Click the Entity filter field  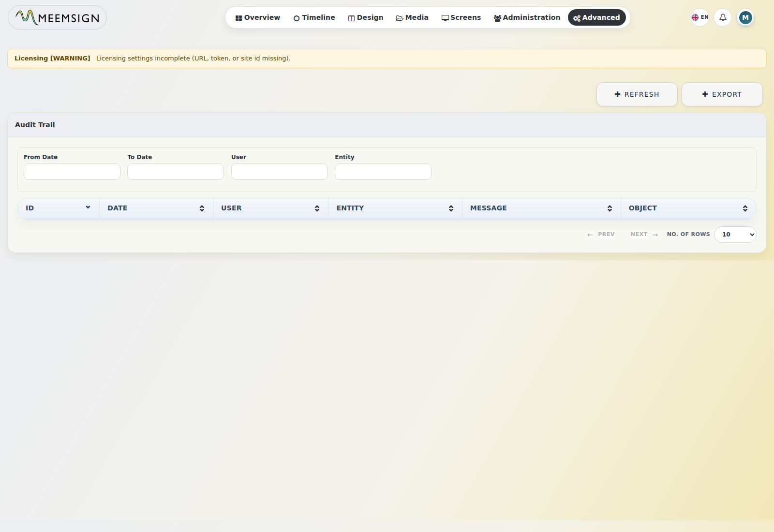click(x=383, y=172)
